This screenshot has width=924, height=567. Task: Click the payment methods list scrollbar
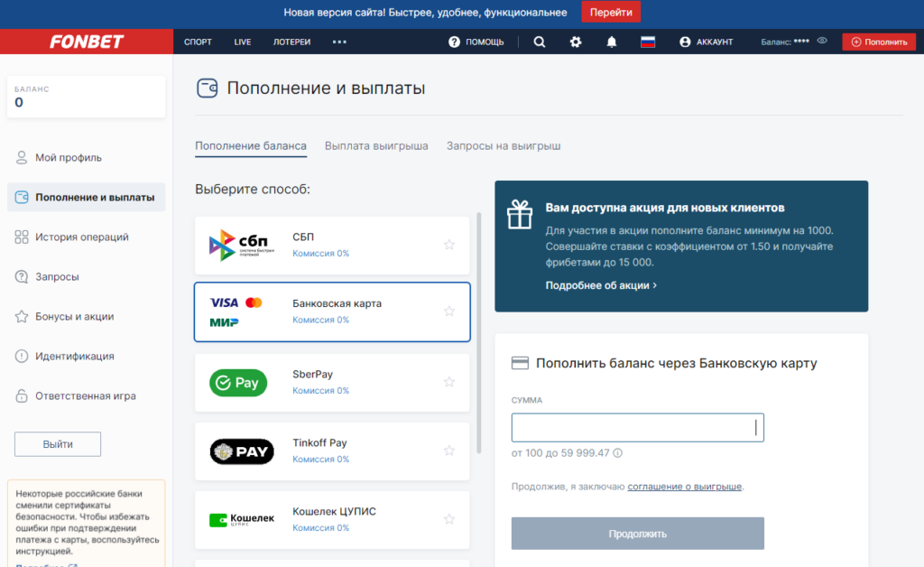[479, 333]
